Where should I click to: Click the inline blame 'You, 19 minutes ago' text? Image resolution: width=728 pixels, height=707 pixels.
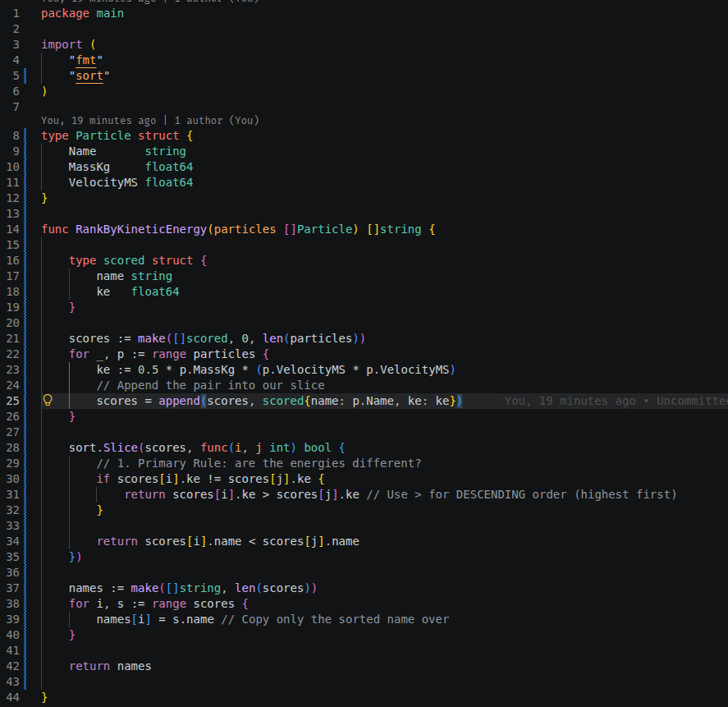click(x=570, y=401)
